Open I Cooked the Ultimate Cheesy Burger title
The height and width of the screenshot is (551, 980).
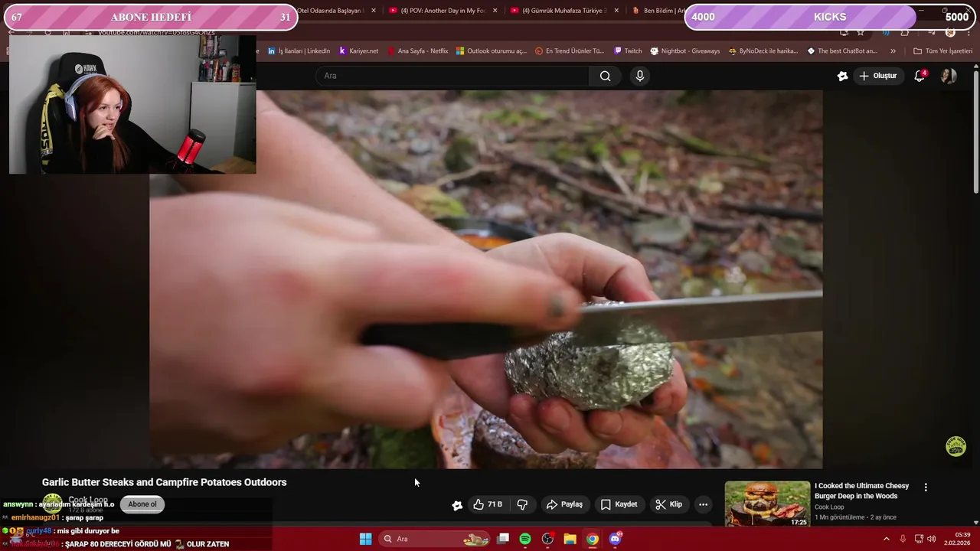[861, 491]
